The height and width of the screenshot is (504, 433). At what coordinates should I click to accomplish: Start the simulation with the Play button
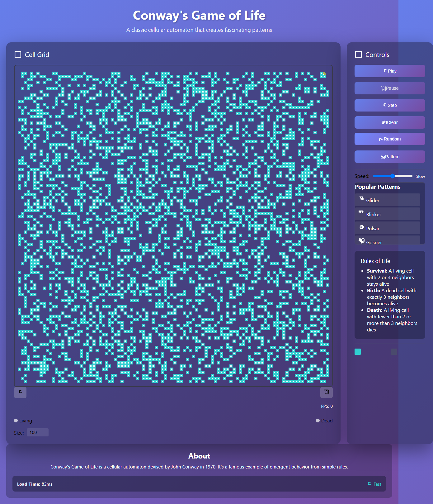point(390,71)
